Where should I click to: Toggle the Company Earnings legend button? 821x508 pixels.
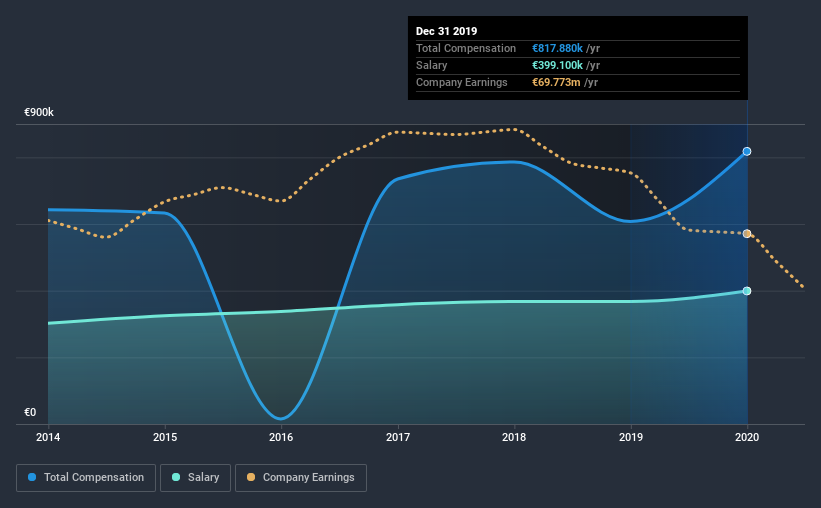pos(301,478)
